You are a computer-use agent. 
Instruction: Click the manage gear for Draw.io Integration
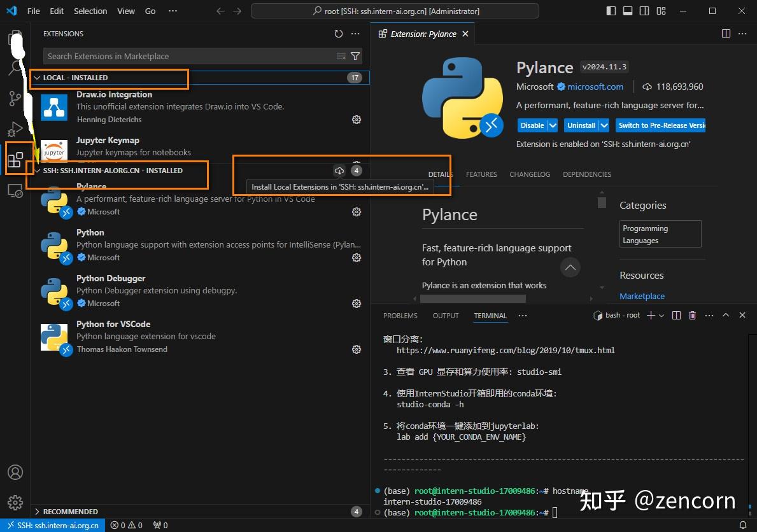(357, 120)
